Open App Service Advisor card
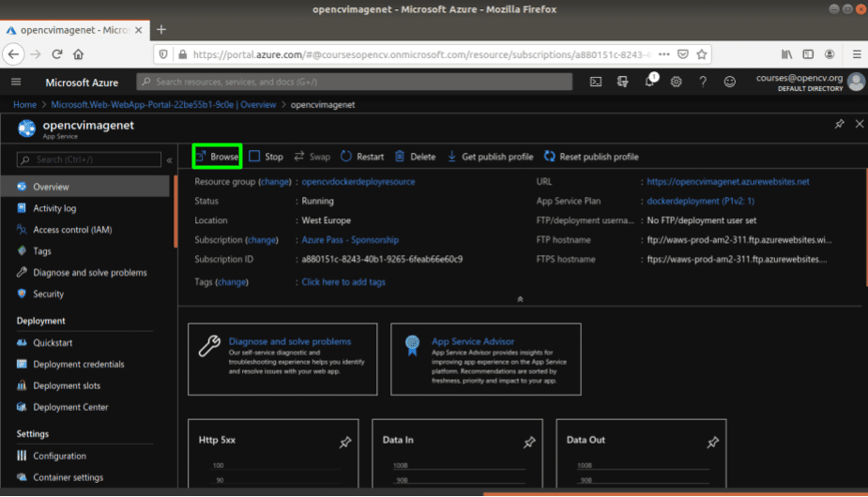868x497 pixels. click(485, 359)
